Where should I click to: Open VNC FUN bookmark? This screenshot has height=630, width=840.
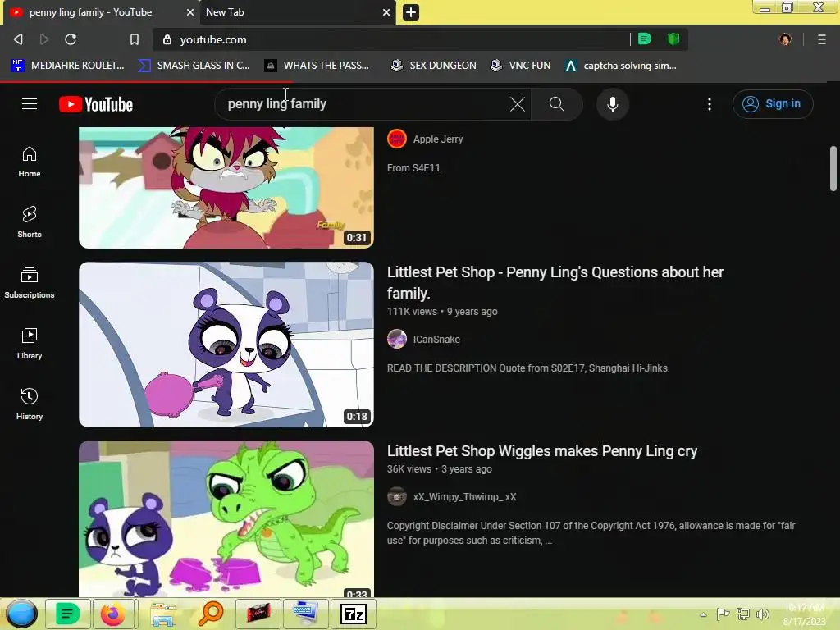pyautogui.click(x=521, y=66)
